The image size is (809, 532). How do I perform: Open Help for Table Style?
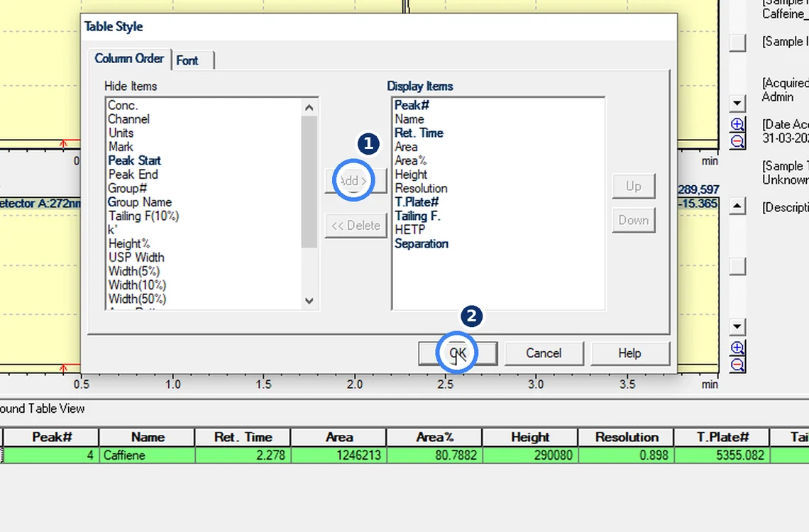[630, 353]
